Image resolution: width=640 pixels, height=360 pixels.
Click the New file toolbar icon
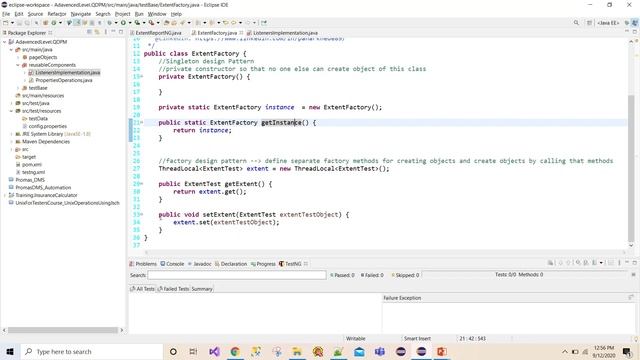point(6,23)
